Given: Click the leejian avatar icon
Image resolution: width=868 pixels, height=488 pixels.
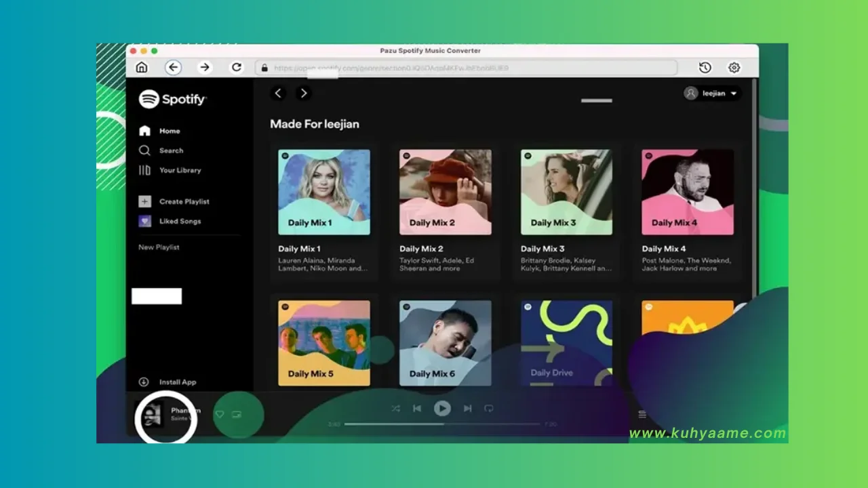Looking at the screenshot, I should [691, 94].
